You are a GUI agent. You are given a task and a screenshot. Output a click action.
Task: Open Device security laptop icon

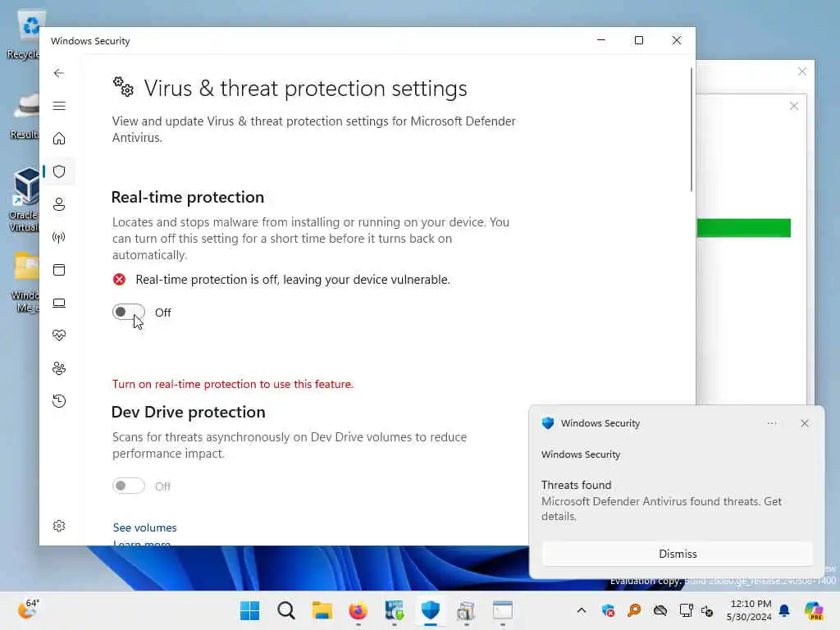[59, 304]
